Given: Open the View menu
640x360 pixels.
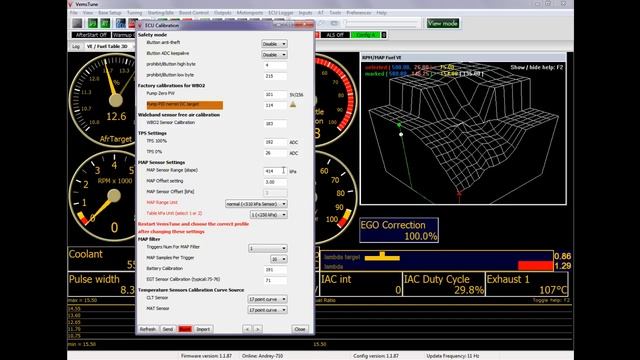Looking at the screenshot, I should click(x=88, y=13).
